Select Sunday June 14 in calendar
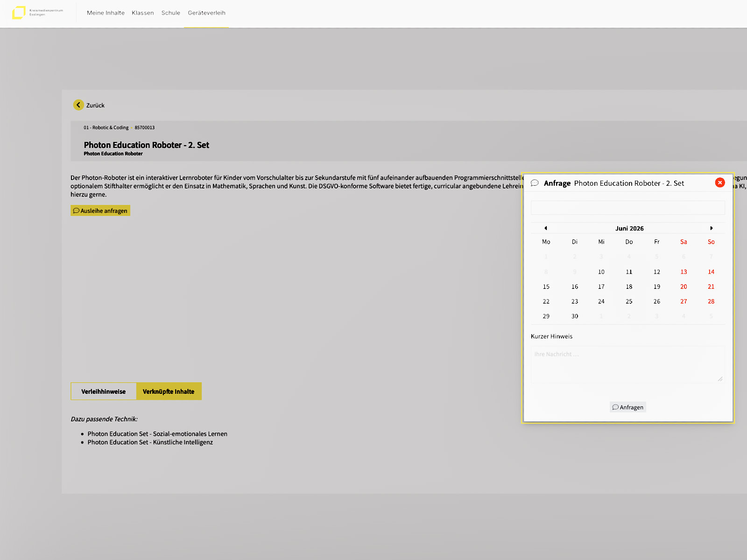 [711, 272]
